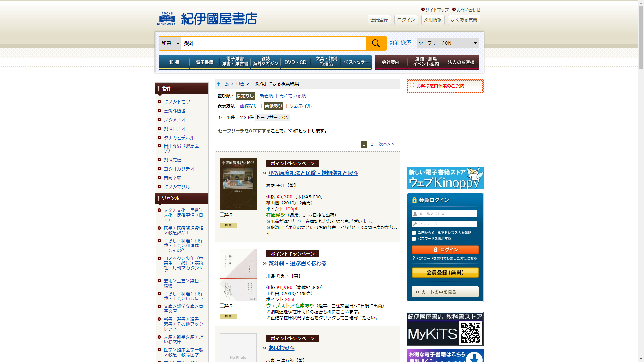Screen dimensions: 644x362
Task: Click the 採用情報 header button
Action: (433, 20)
